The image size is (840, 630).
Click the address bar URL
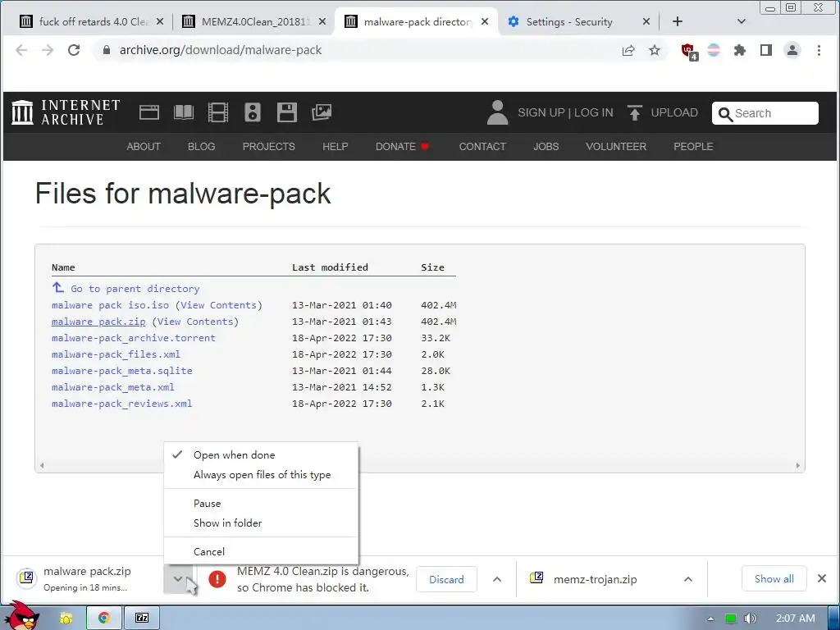coord(220,50)
